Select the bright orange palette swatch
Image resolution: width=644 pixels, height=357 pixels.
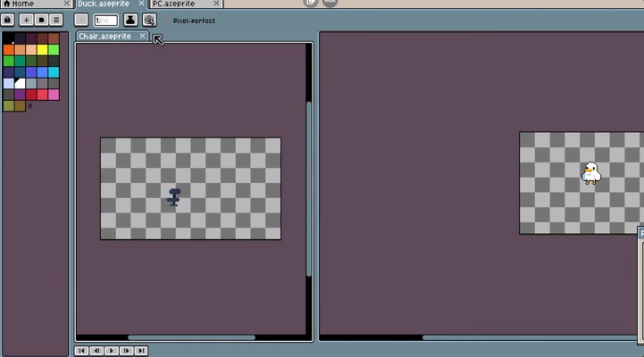coord(8,50)
